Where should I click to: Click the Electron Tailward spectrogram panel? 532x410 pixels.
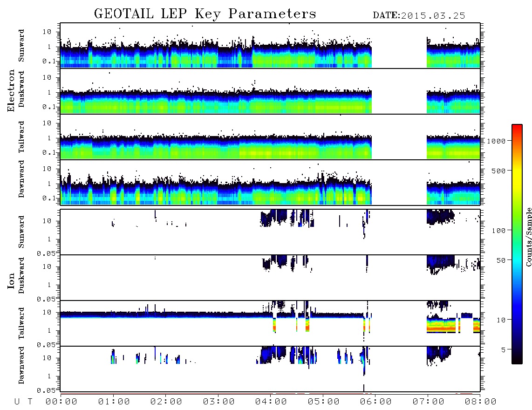[x=270, y=137]
